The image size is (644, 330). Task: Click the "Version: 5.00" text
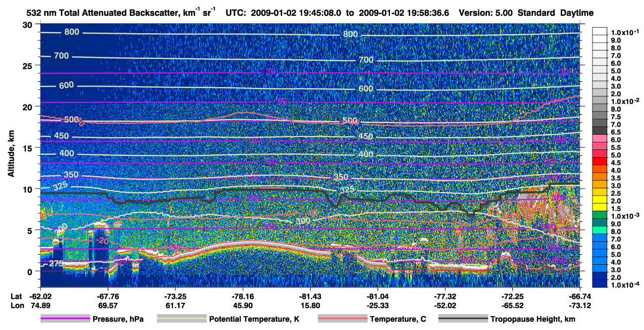(x=486, y=13)
